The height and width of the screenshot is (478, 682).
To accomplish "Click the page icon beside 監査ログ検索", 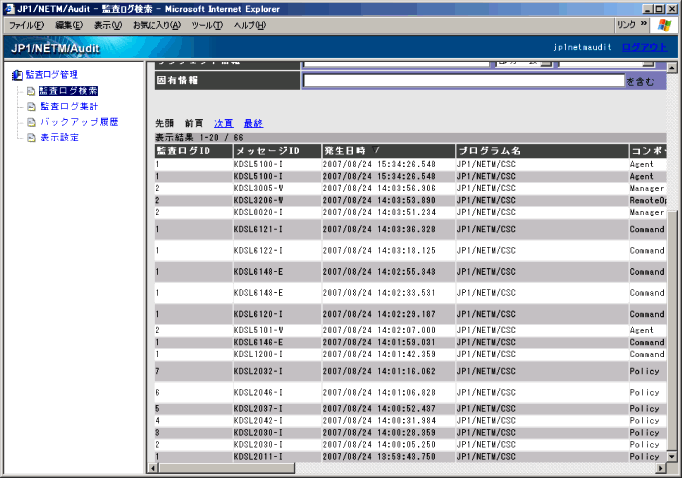I will pyautogui.click(x=31, y=91).
